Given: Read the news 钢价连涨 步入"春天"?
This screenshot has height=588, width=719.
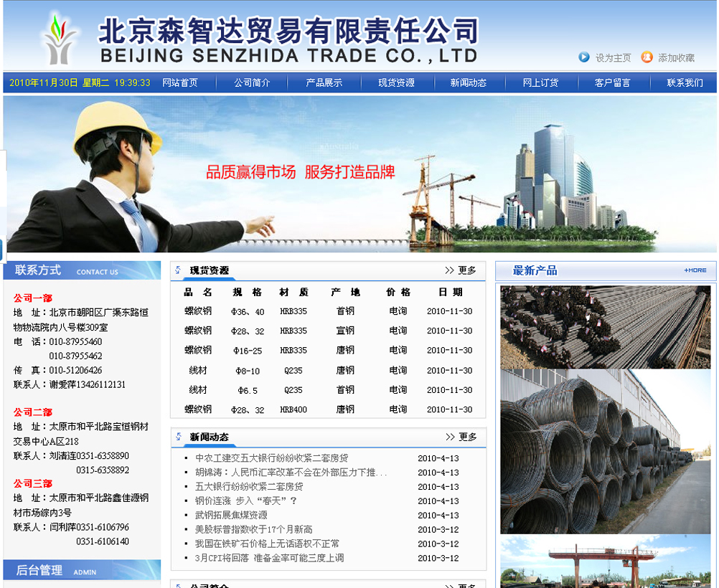Looking at the screenshot, I should point(245,501).
